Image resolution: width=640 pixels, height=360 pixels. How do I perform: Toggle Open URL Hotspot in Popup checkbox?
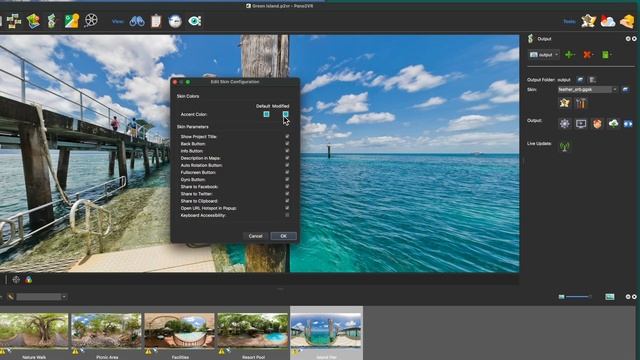(287, 208)
